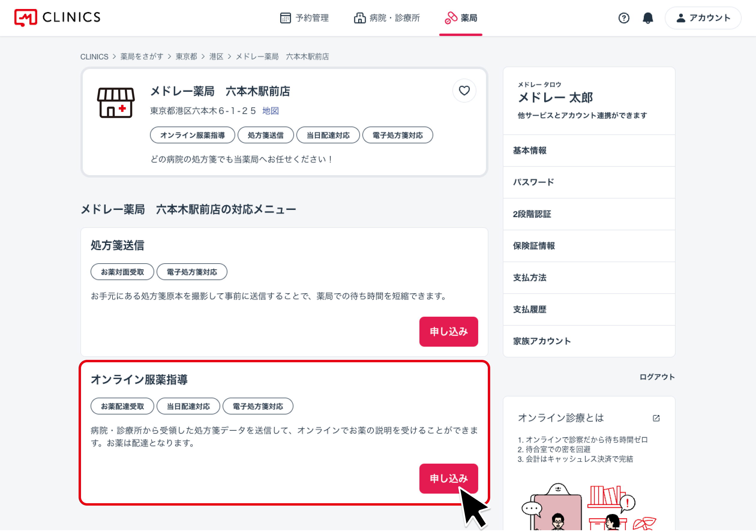Open the help question mark icon
Image resolution: width=756 pixels, height=532 pixels.
pos(624,18)
